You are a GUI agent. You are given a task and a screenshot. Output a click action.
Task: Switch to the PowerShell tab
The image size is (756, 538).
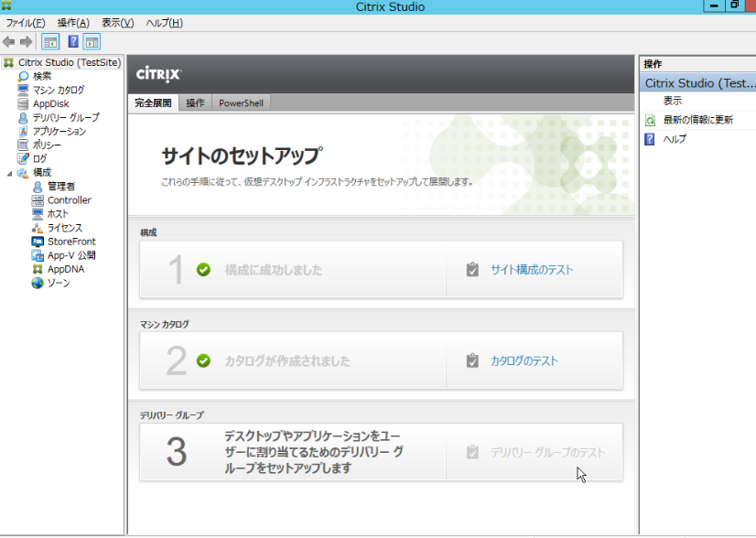coord(241,102)
